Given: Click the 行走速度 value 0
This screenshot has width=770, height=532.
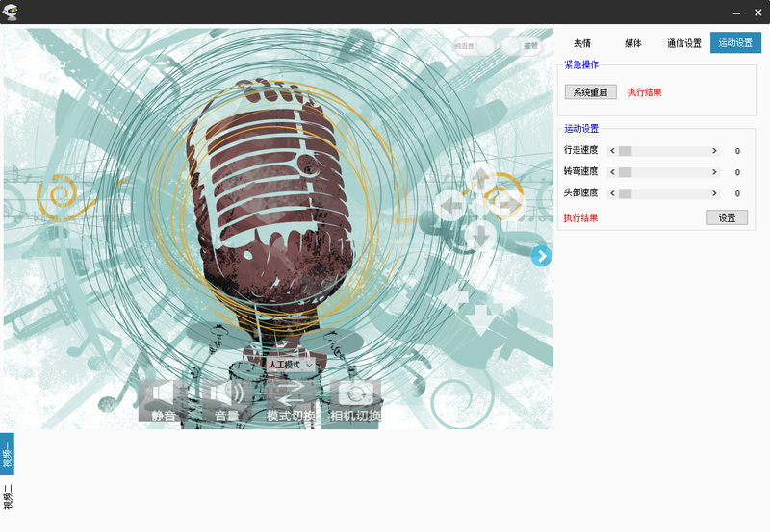Looking at the screenshot, I should 737,151.
